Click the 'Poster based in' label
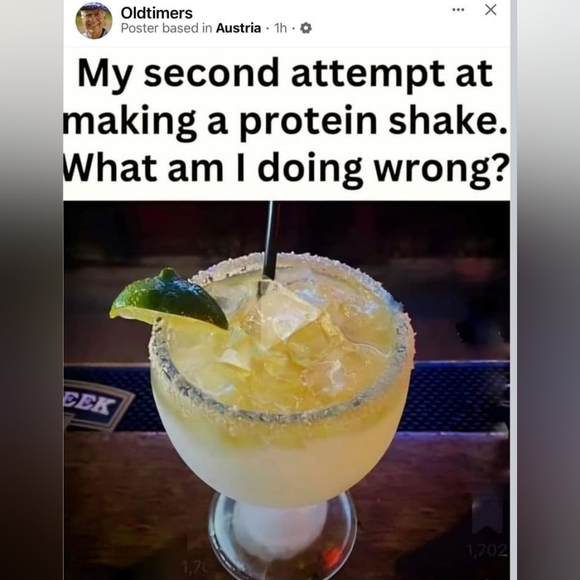The height and width of the screenshot is (580, 580). tap(166, 28)
